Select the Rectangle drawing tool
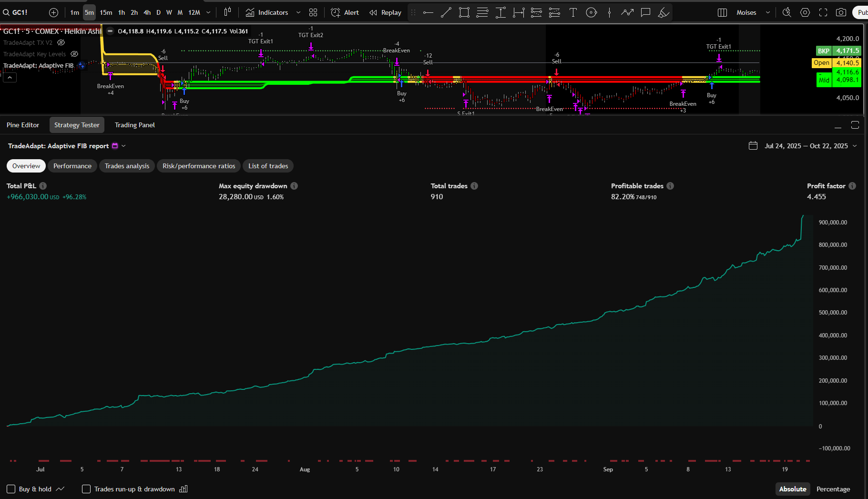 tap(464, 12)
